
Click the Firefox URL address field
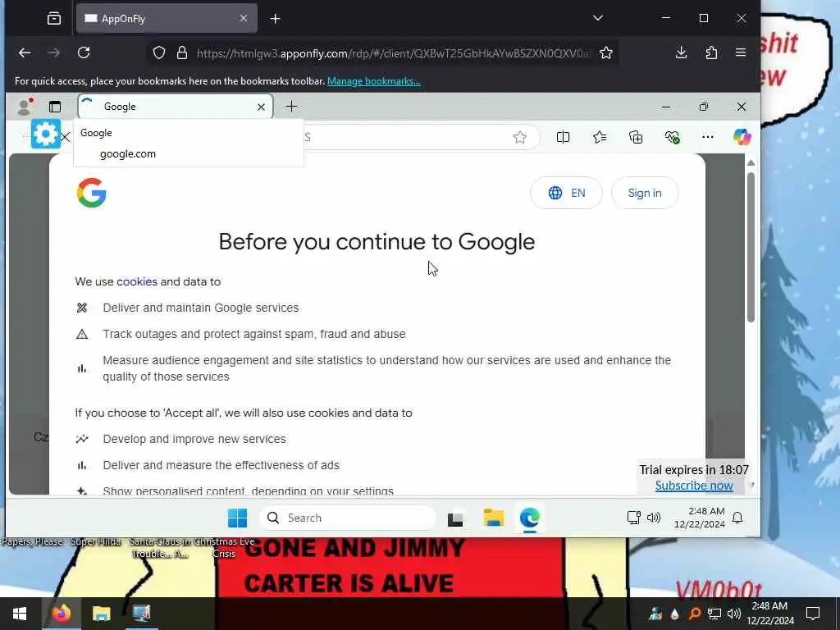coord(393,53)
